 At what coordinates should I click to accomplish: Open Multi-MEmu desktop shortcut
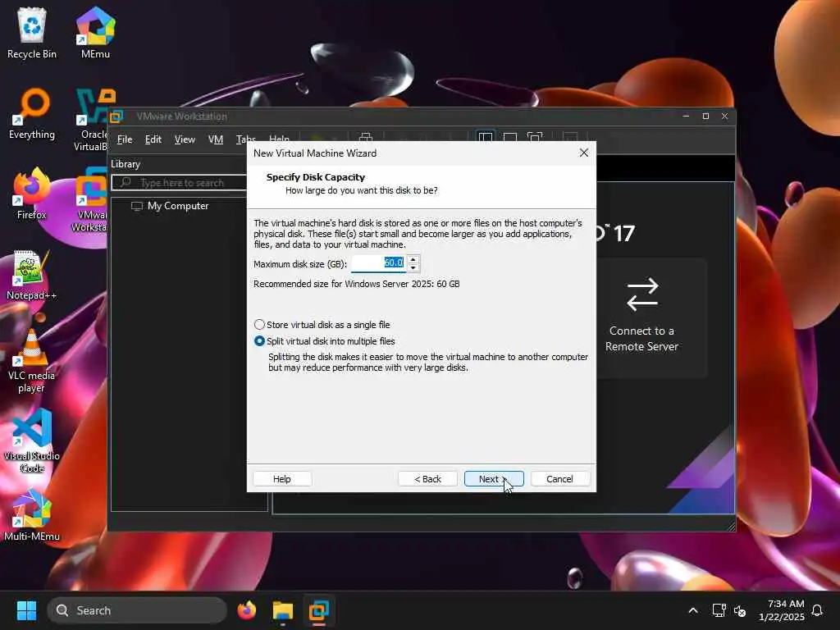click(32, 515)
